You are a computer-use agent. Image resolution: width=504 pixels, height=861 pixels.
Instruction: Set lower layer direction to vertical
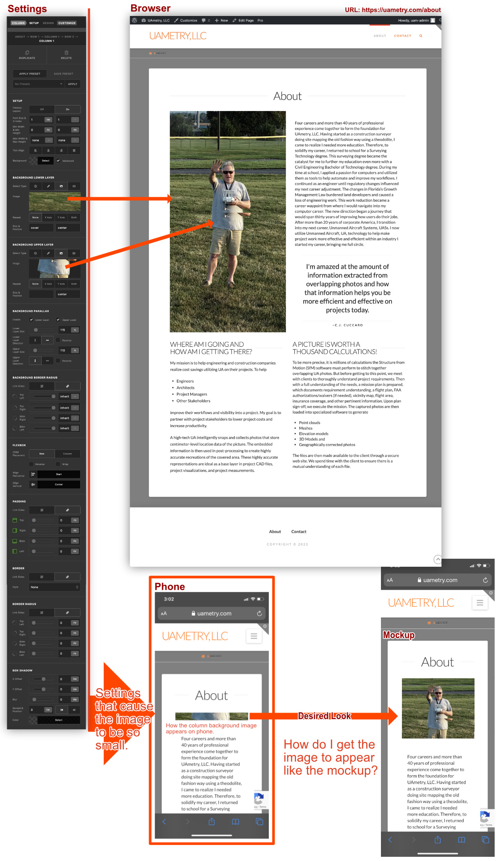(x=35, y=340)
